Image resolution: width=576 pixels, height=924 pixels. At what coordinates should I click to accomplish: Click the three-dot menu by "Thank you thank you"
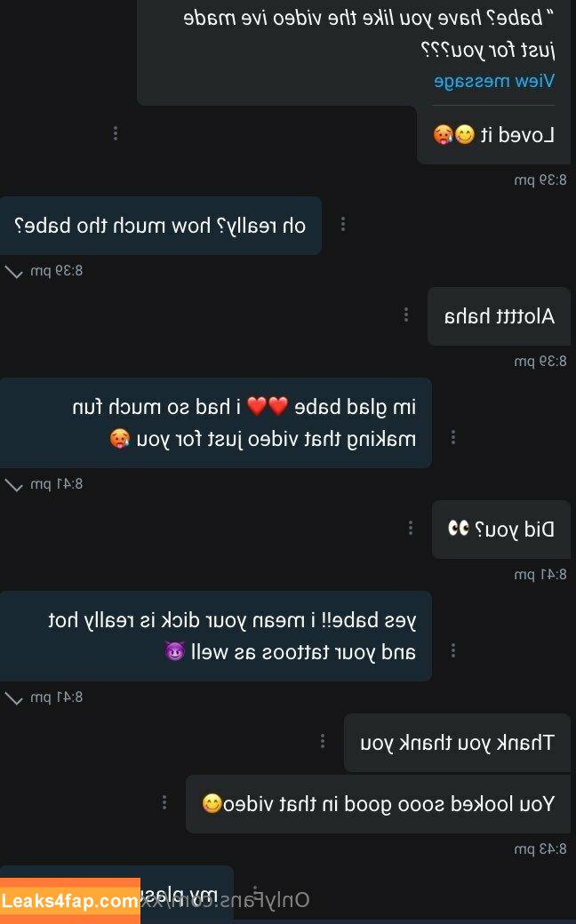coord(323,741)
